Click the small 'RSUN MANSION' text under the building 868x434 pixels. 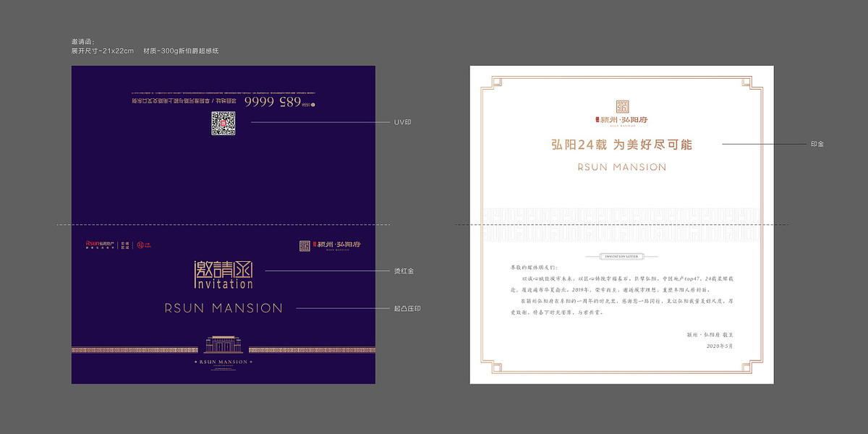tap(224, 361)
